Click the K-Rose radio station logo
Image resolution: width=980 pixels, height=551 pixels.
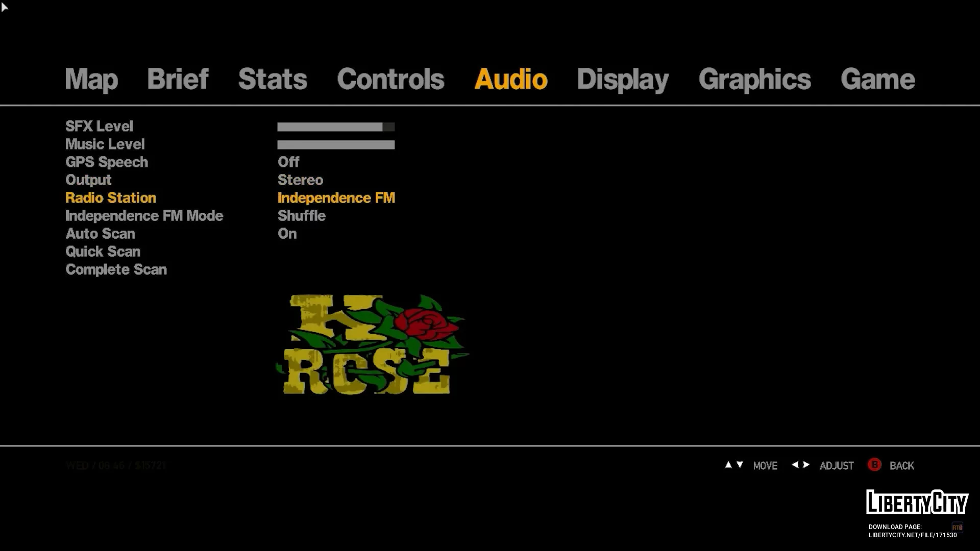tap(373, 344)
